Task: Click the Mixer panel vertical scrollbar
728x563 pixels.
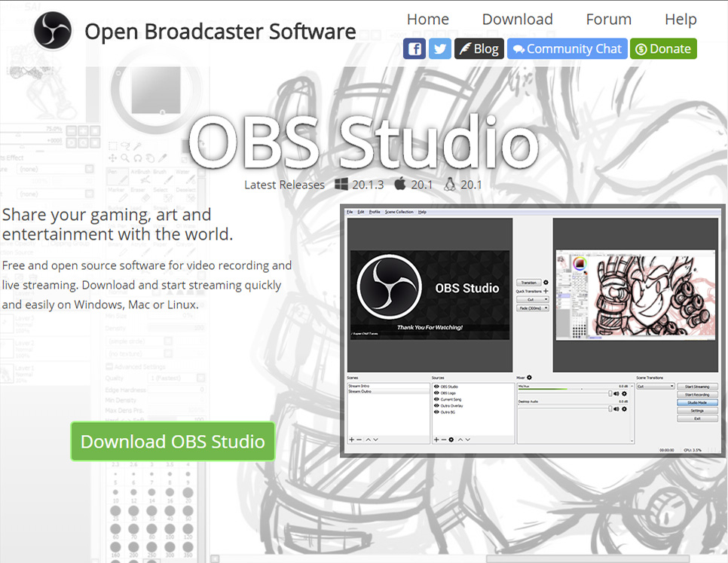Action: pos(632,412)
